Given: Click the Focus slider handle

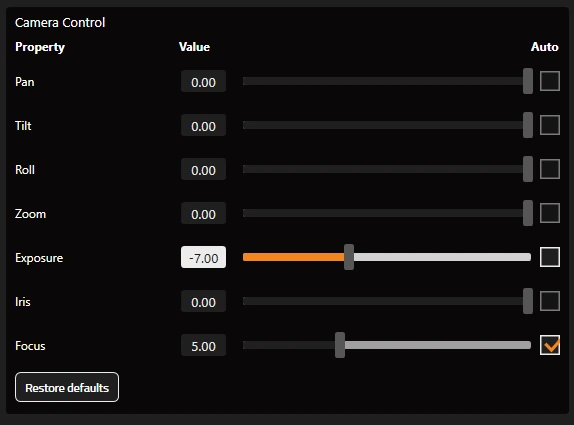Looking at the screenshot, I should pyautogui.click(x=340, y=345).
